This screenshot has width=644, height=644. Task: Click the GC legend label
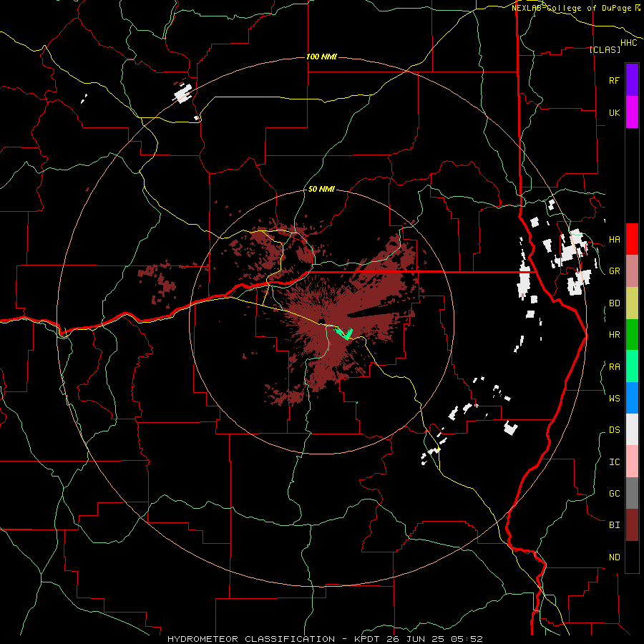coord(614,494)
